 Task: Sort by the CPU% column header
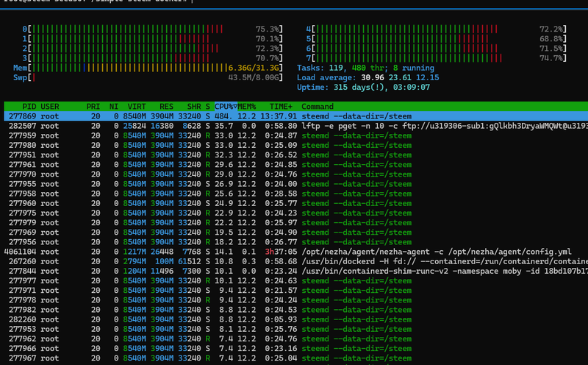[225, 106]
